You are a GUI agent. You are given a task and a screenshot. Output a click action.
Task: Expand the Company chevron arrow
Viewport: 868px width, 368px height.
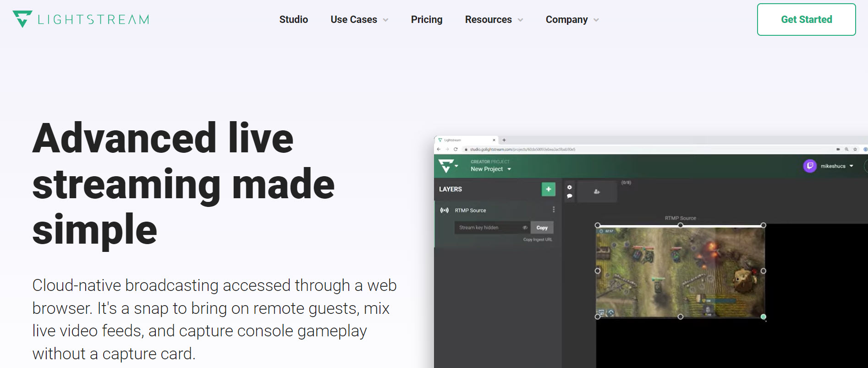pos(596,20)
